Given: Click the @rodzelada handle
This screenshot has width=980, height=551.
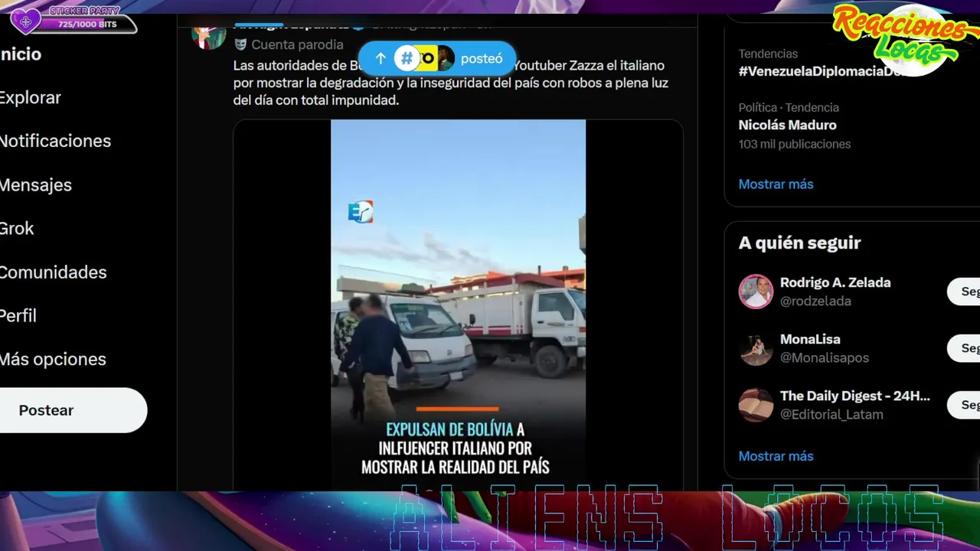Looking at the screenshot, I should [815, 301].
